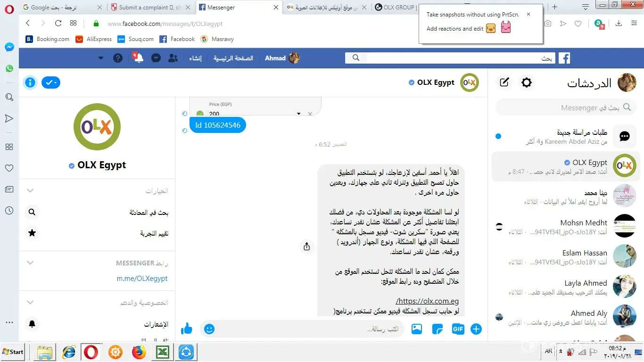Click إنشاء in Facebook top bar
The height and width of the screenshot is (362, 644).
[195, 58]
